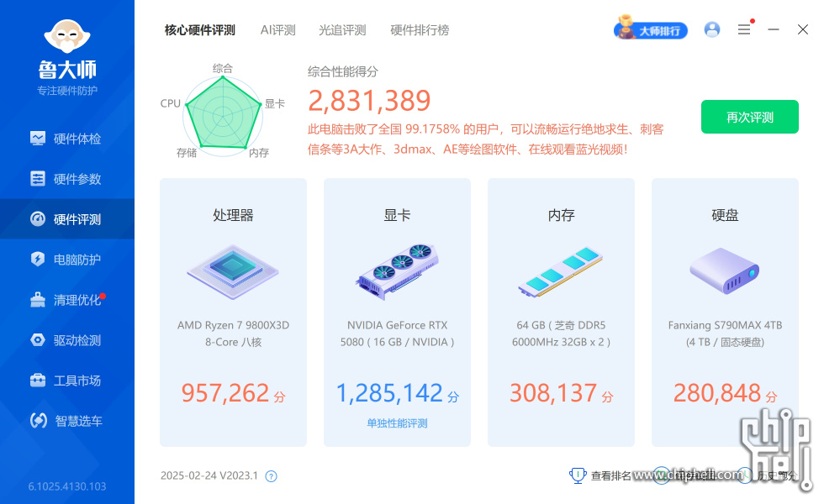Go to 电脑防护 in the sidebar

point(66,260)
